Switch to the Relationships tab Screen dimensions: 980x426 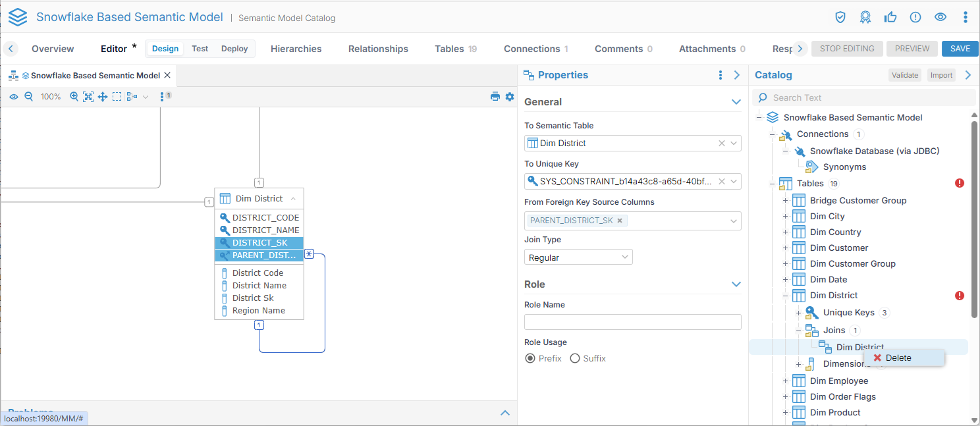pos(378,49)
